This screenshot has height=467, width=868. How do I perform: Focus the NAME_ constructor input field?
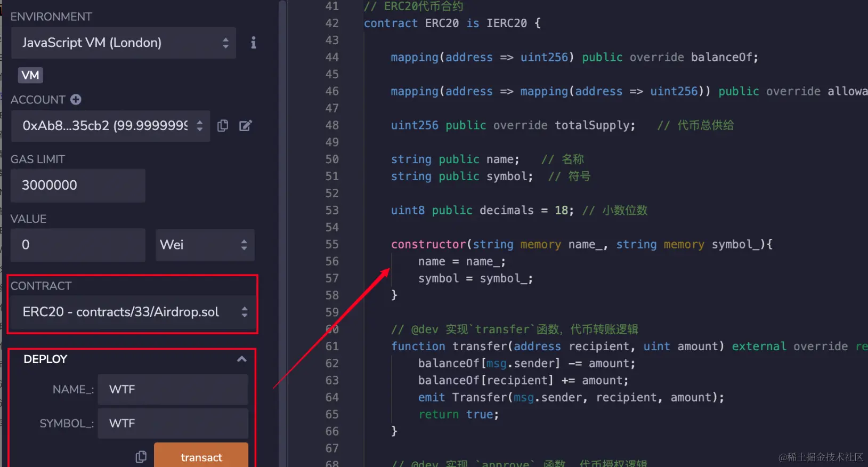pos(173,389)
